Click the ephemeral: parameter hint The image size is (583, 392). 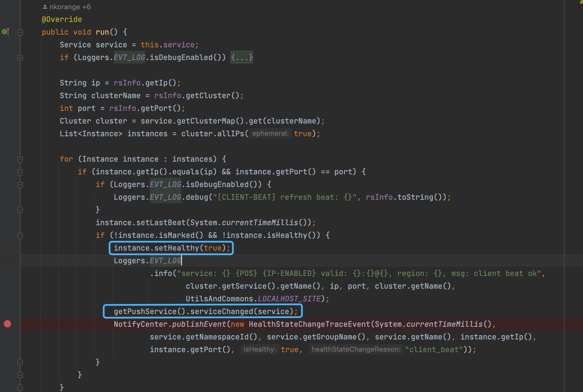coord(270,133)
